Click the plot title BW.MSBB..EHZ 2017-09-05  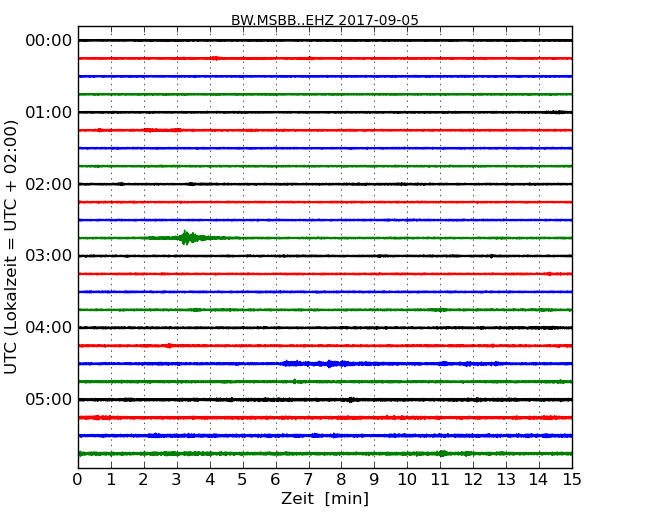point(325,20)
